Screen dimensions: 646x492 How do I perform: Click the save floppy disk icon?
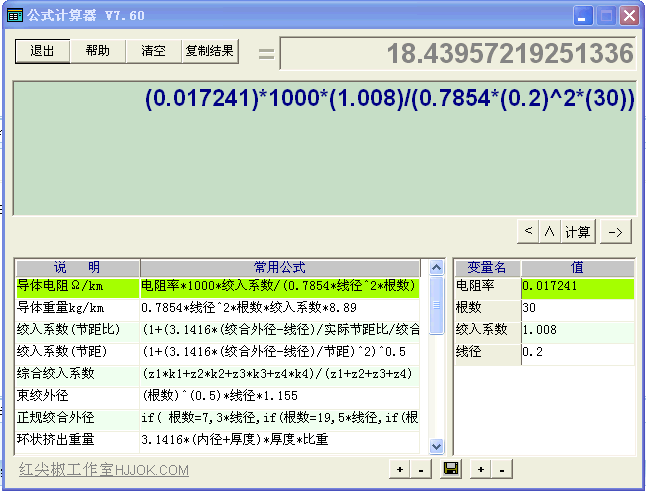point(451,469)
